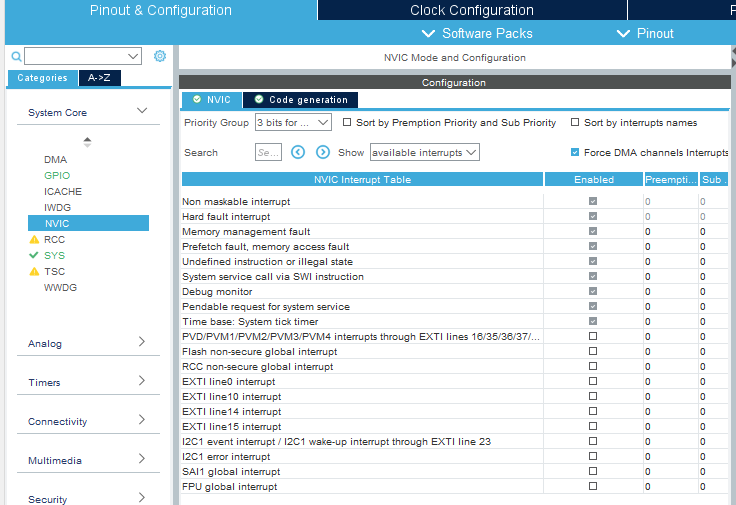Screen dimensions: 736x505
Task: Open the settings gear icon
Action: (x=160, y=56)
